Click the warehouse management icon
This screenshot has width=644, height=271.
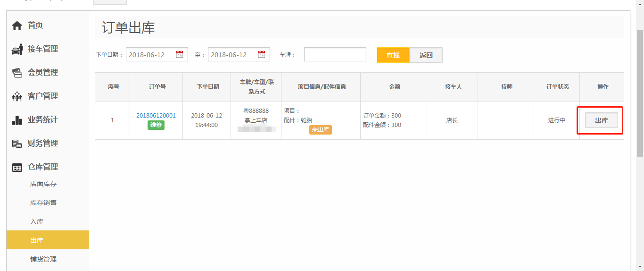(17, 167)
